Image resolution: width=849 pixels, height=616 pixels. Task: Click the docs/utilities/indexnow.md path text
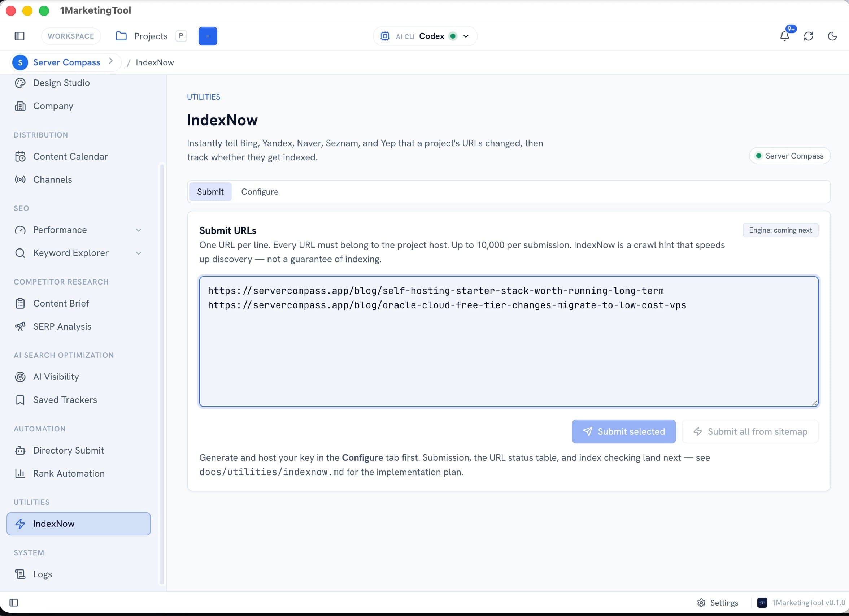pyautogui.click(x=271, y=472)
